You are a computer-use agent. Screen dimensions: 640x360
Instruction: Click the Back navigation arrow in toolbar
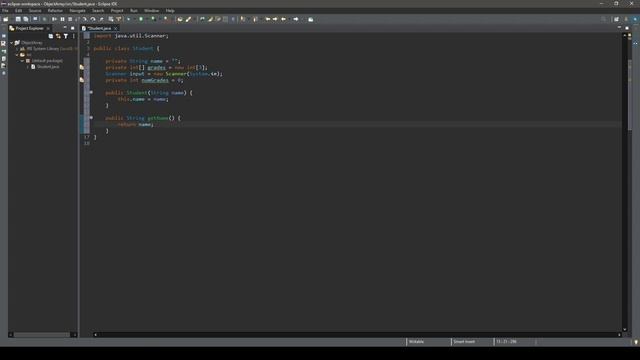click(284, 19)
